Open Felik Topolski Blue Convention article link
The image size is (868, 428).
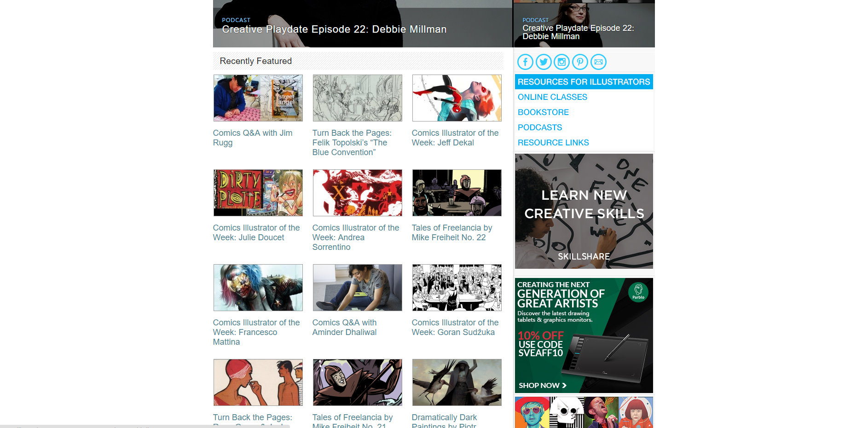[352, 143]
